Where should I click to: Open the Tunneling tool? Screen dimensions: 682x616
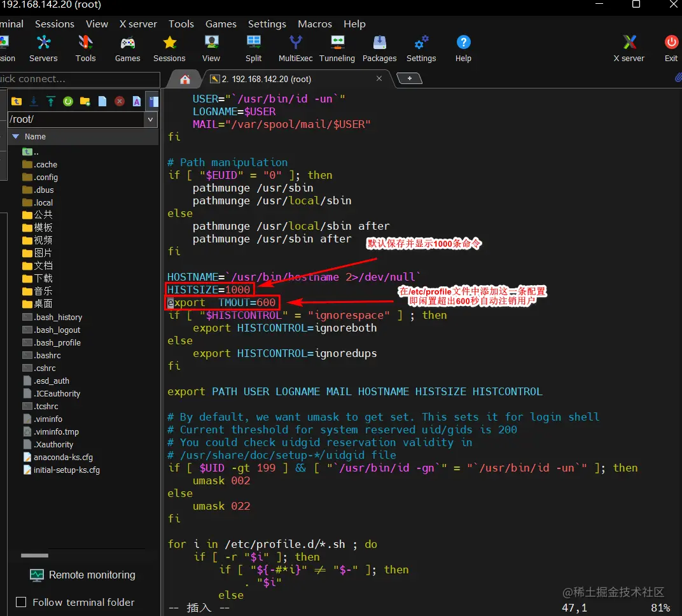337,48
